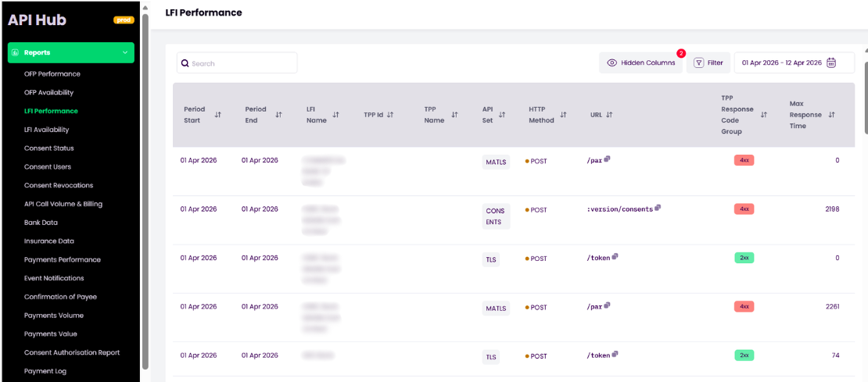Sort by TPP Name column
The width and height of the screenshot is (868, 382).
(x=454, y=115)
